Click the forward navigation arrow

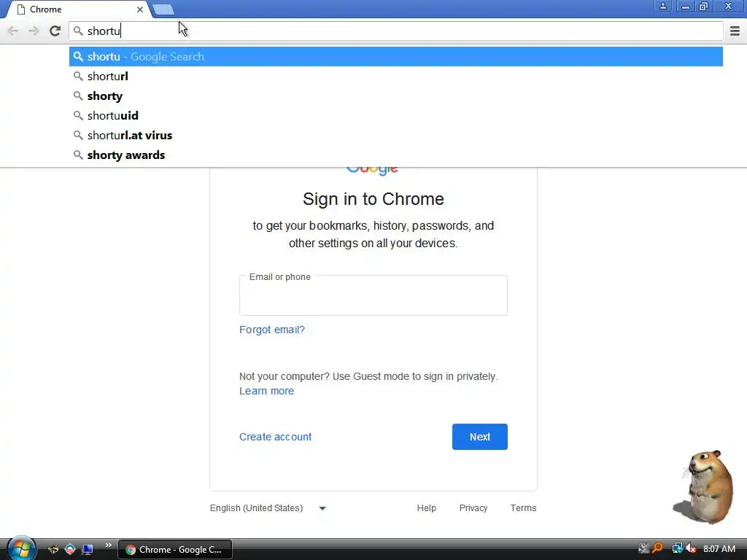pos(34,31)
